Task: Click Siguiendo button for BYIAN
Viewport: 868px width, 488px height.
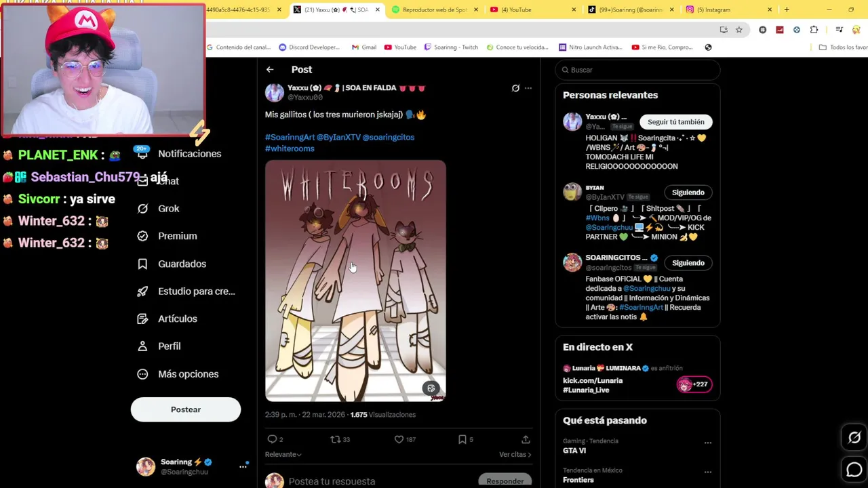Action: click(x=688, y=192)
